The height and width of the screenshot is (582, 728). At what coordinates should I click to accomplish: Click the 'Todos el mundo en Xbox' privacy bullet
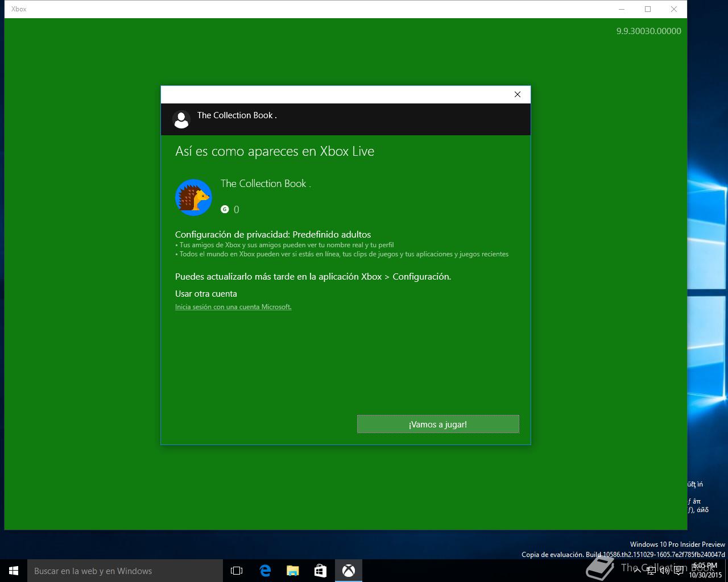pos(342,254)
